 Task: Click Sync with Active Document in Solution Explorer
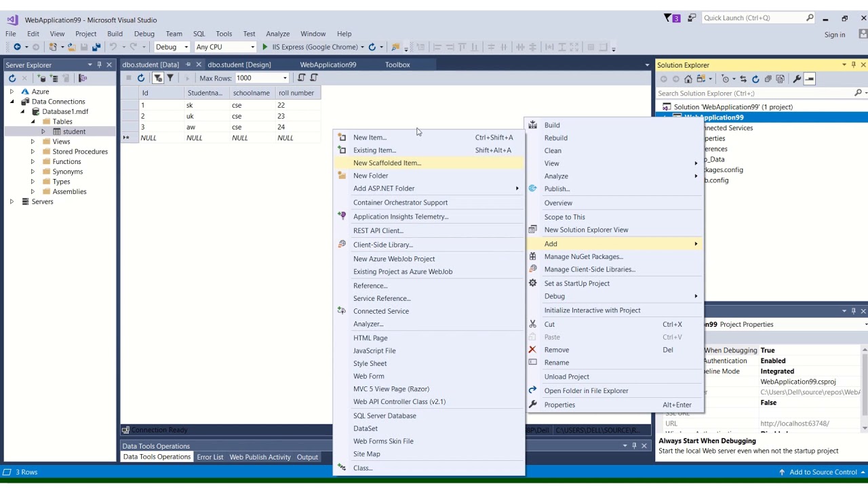[743, 79]
